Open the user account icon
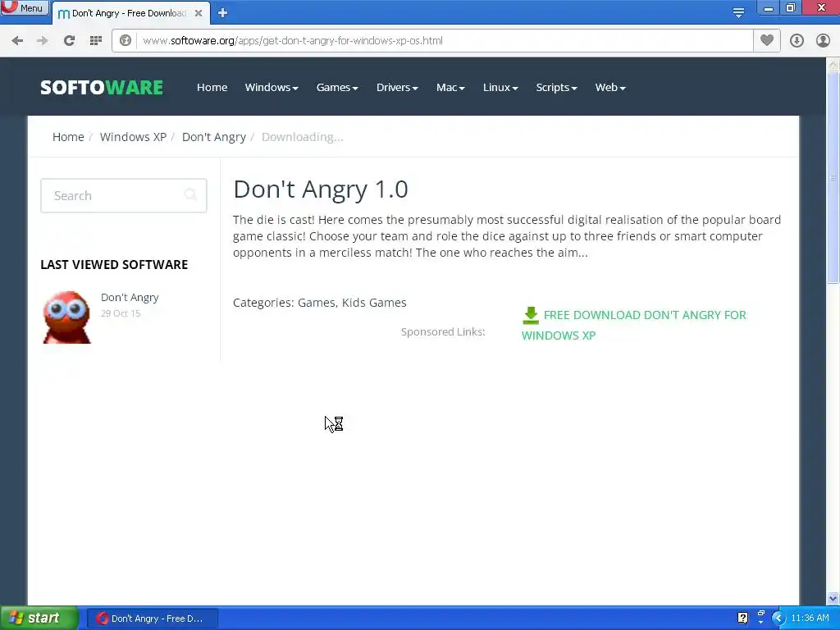Screen dimensions: 840x630 tap(822, 41)
